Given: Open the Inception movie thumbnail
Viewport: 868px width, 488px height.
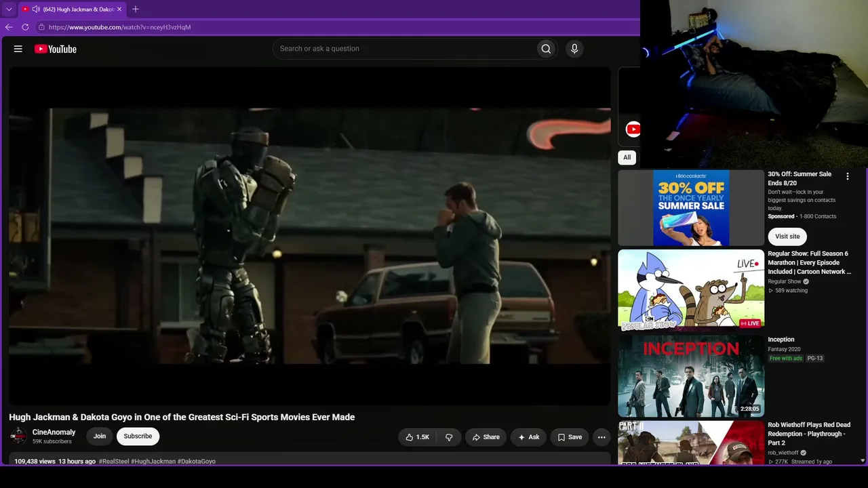Looking at the screenshot, I should pyautogui.click(x=691, y=376).
